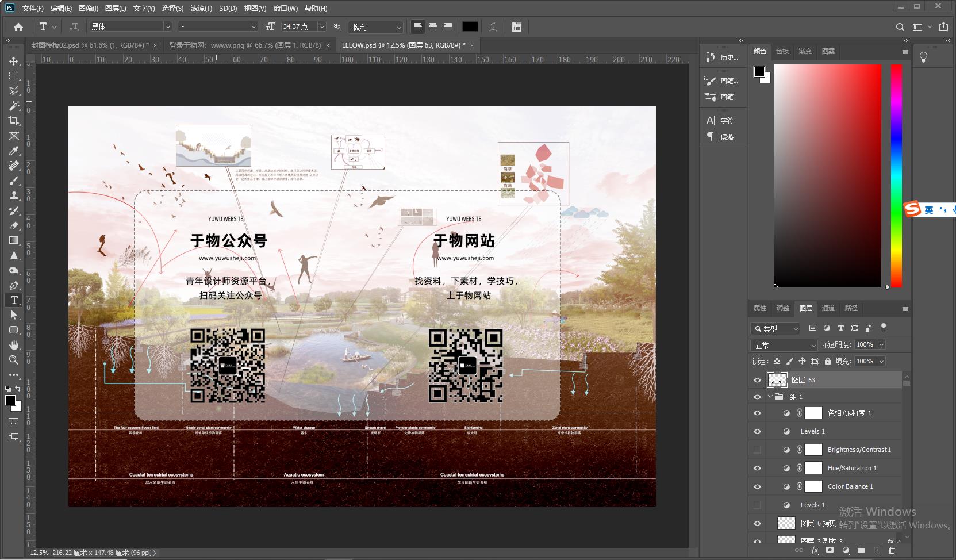
Task: Select the Crop tool
Action: [x=14, y=121]
